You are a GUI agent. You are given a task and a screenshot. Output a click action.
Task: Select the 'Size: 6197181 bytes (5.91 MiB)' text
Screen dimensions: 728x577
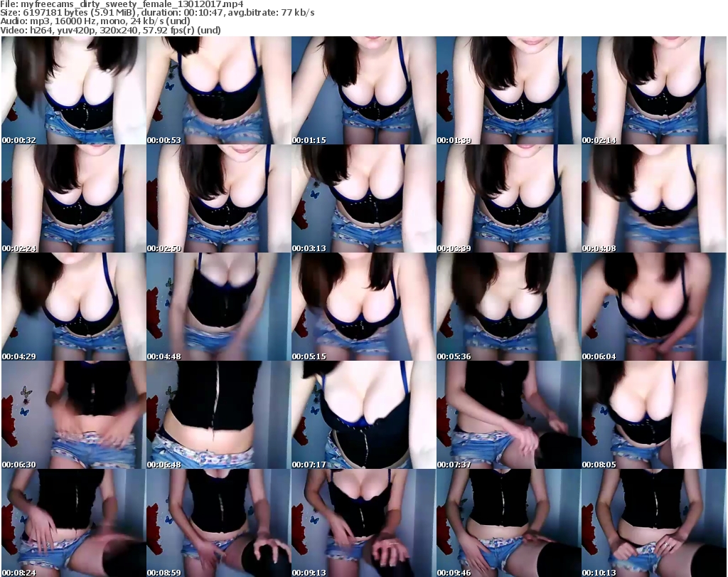(x=68, y=13)
